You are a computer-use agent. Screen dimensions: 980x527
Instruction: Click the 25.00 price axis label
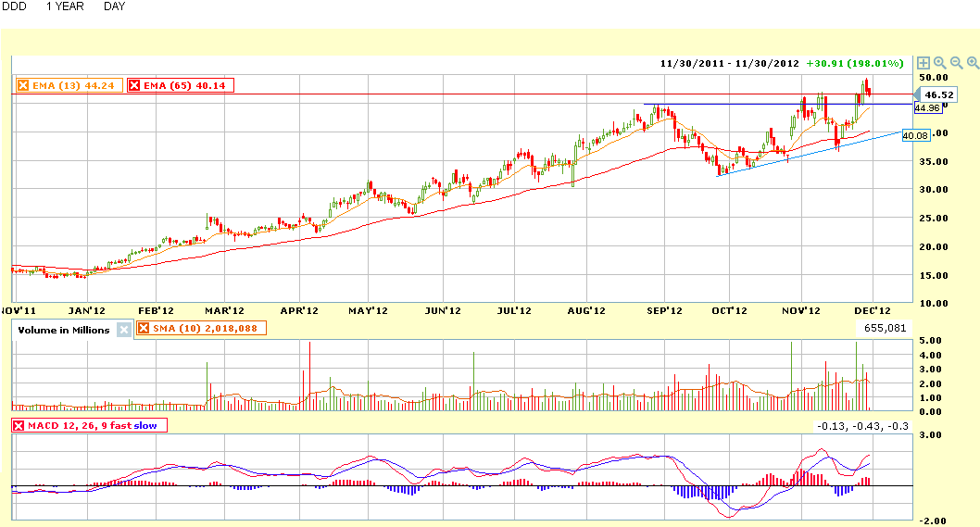coord(934,219)
